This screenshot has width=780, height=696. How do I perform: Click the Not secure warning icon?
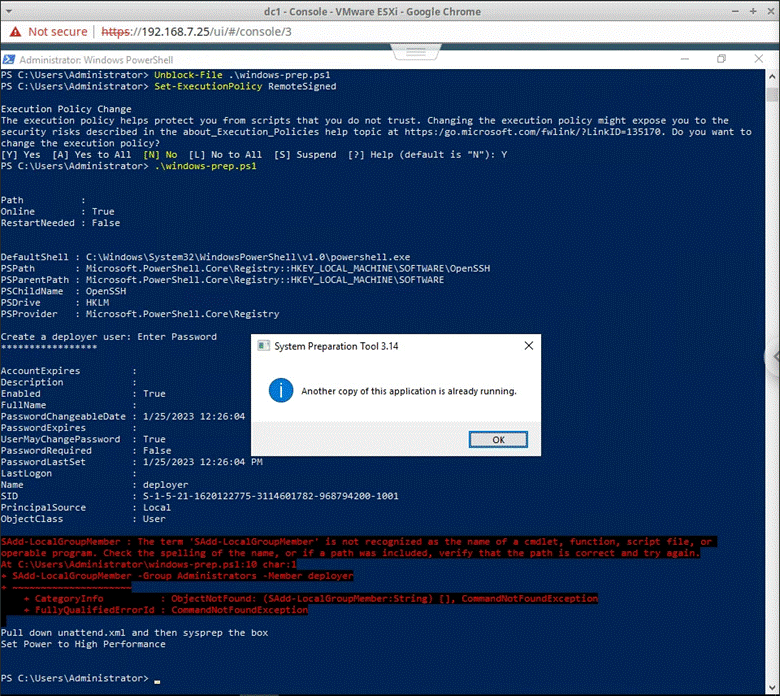(15, 32)
